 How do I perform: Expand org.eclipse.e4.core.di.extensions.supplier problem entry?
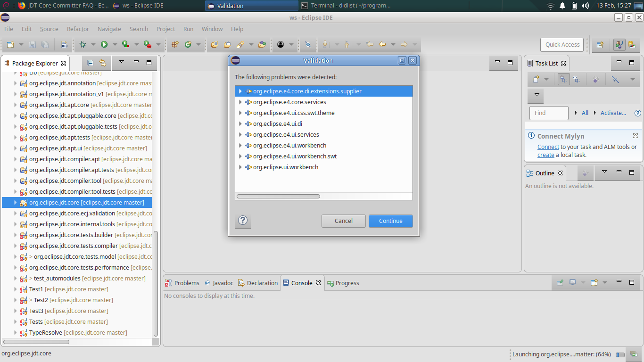coord(240,91)
